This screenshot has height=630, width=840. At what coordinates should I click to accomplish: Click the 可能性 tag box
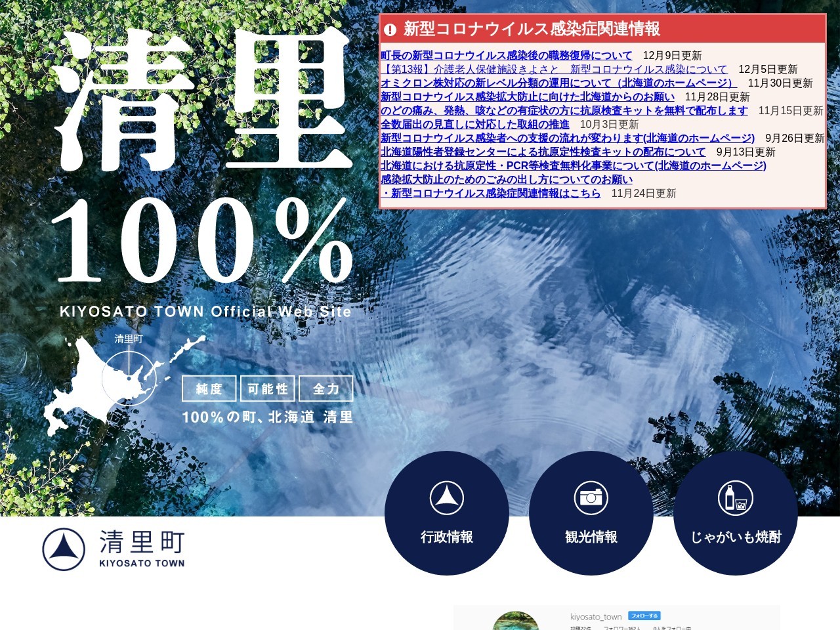tap(268, 389)
